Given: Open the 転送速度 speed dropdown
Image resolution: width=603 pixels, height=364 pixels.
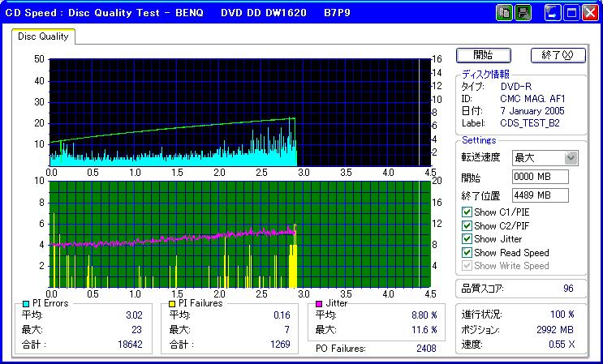Looking at the screenshot, I should tap(571, 158).
